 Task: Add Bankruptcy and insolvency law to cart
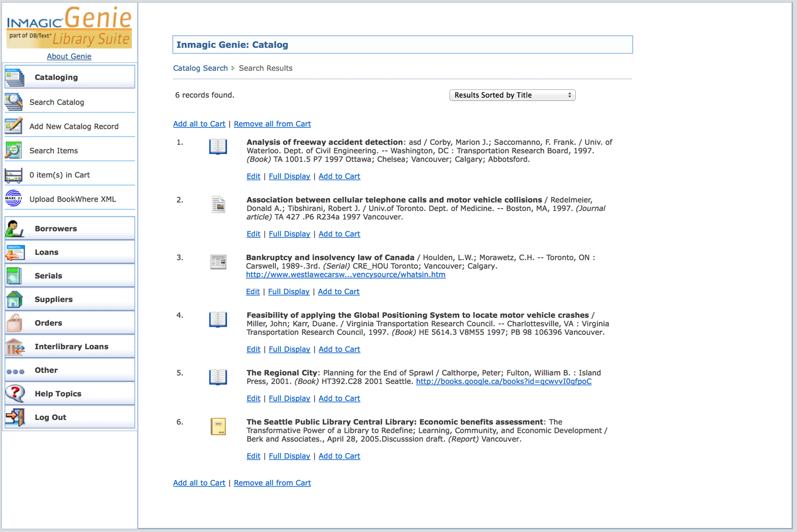pyautogui.click(x=339, y=292)
